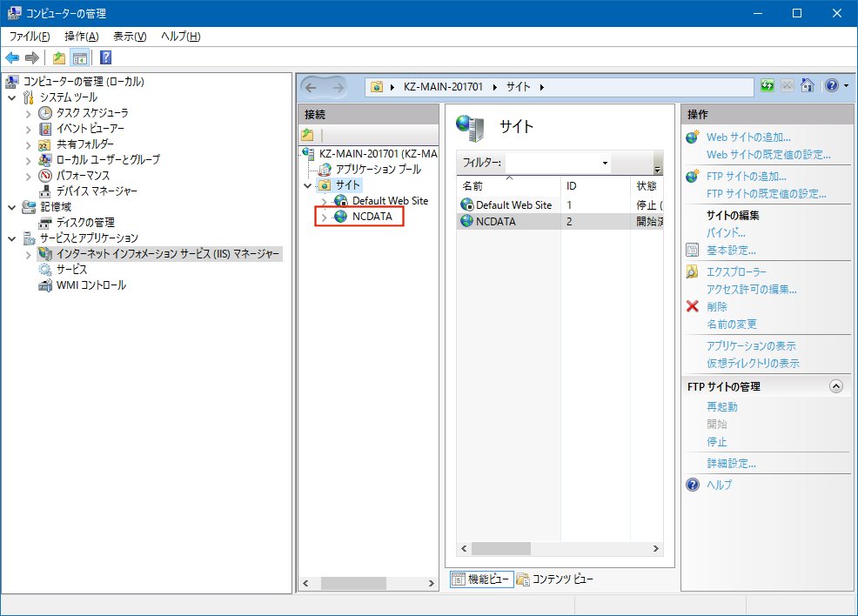The image size is (858, 616).
Task: Click IIS navigation forward arrow button
Action: [x=339, y=88]
